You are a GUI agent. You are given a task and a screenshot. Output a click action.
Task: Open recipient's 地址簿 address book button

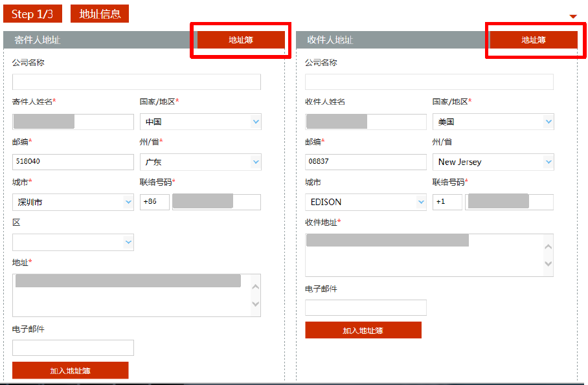tap(533, 39)
